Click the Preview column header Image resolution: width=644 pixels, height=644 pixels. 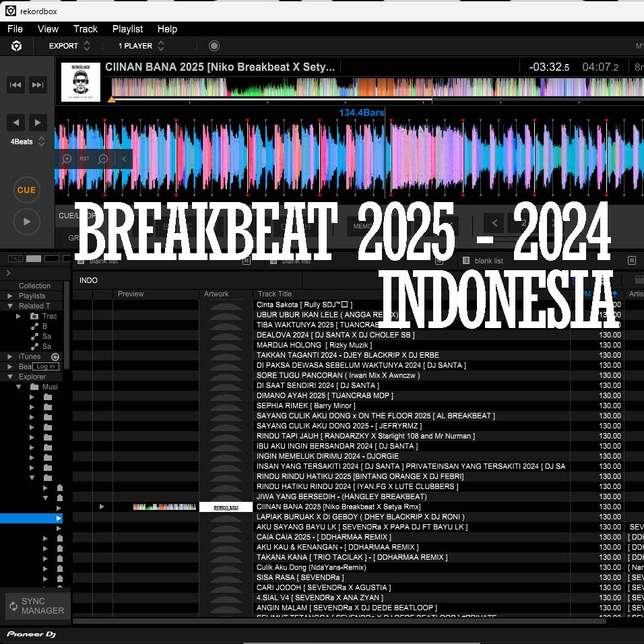[x=131, y=294]
